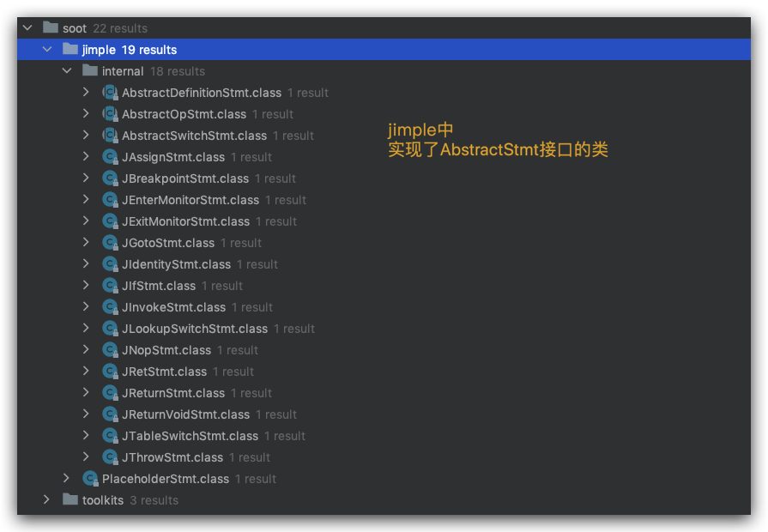This screenshot has height=532, width=768.
Task: Collapse the jimple package chevron
Action: [x=47, y=50]
